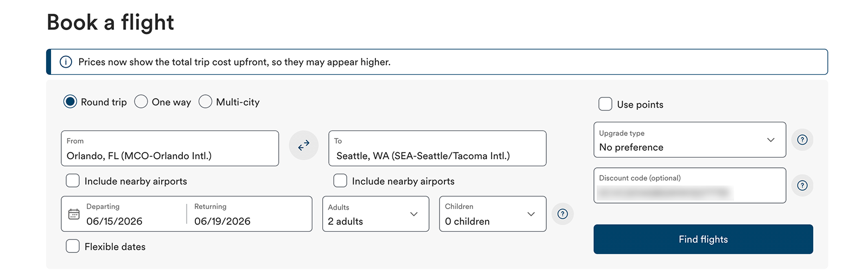
Task: Enable the Flexible dates checkbox
Action: coord(73,246)
